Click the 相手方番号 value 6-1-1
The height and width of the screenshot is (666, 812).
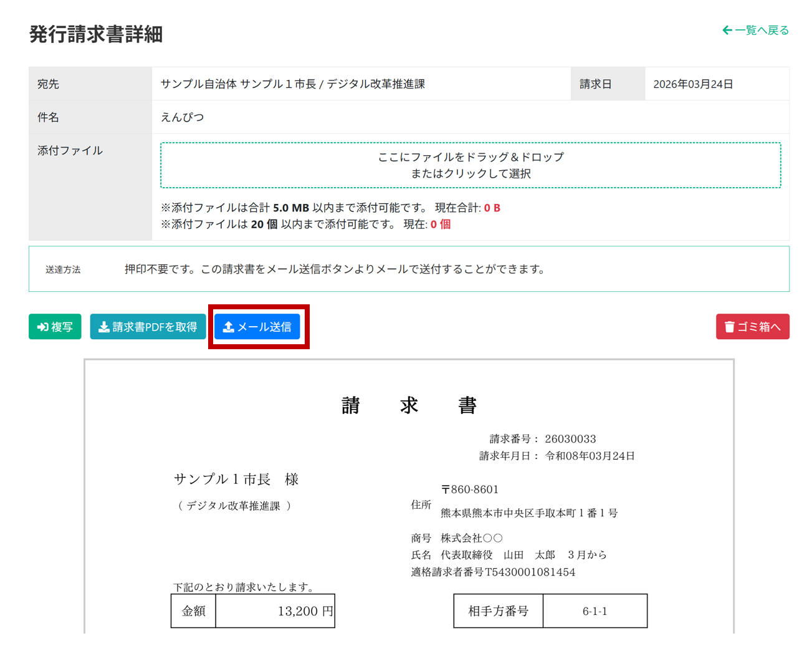[595, 611]
